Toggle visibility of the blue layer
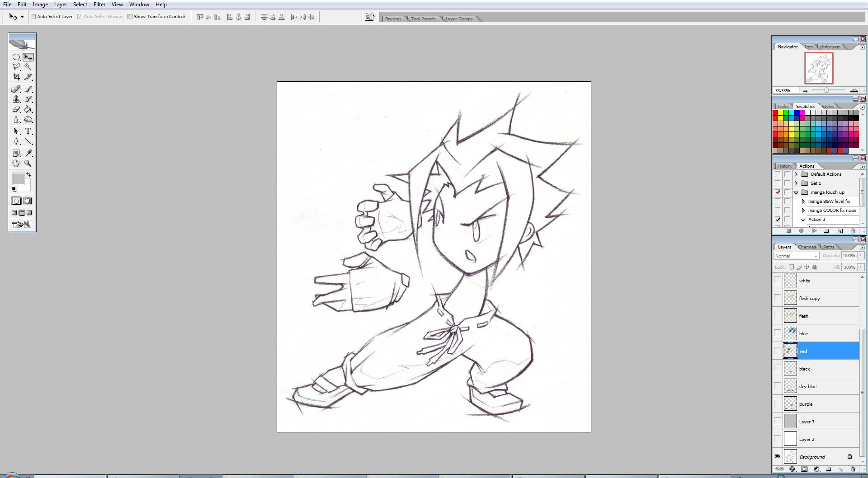The width and height of the screenshot is (868, 478). pos(777,333)
